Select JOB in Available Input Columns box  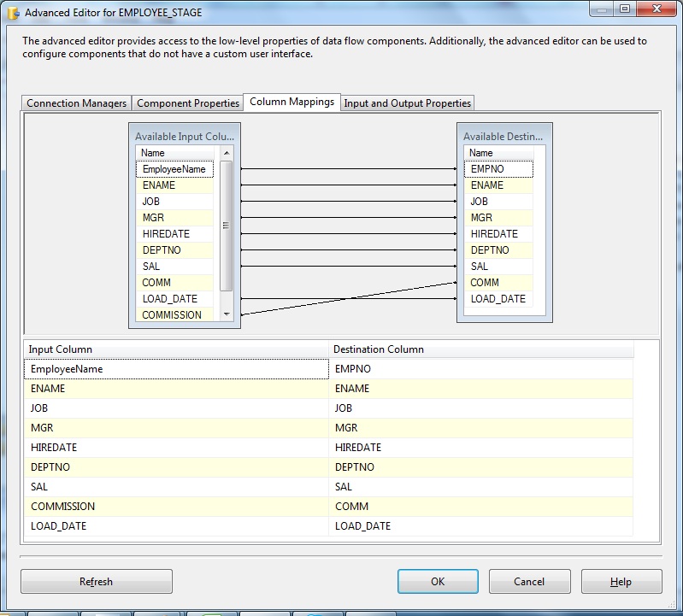174,202
